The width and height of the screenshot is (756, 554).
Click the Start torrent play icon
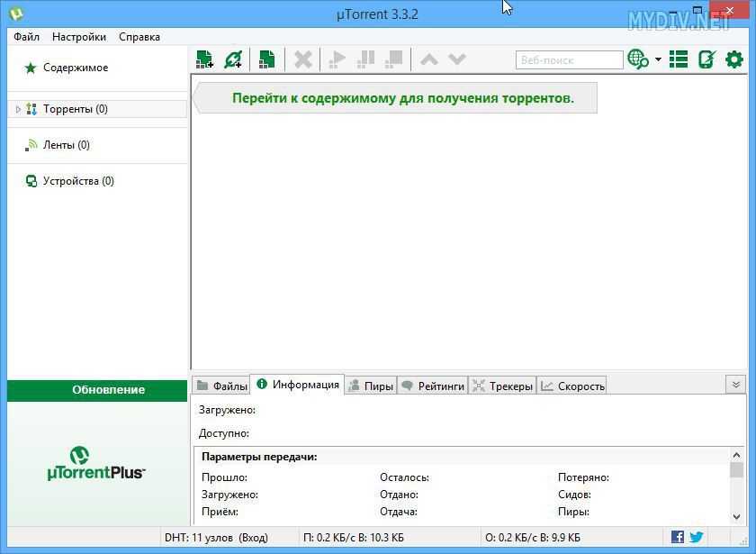(337, 59)
